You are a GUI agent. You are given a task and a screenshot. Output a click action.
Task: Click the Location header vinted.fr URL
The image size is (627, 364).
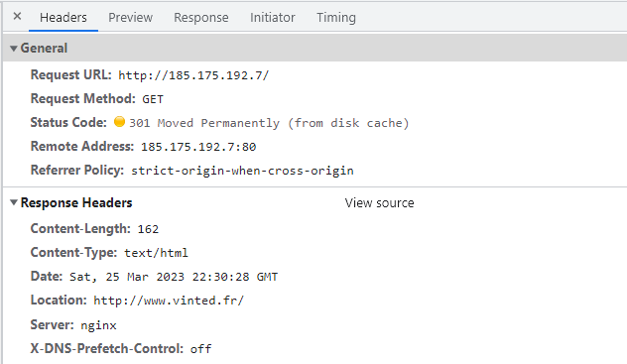(x=169, y=301)
